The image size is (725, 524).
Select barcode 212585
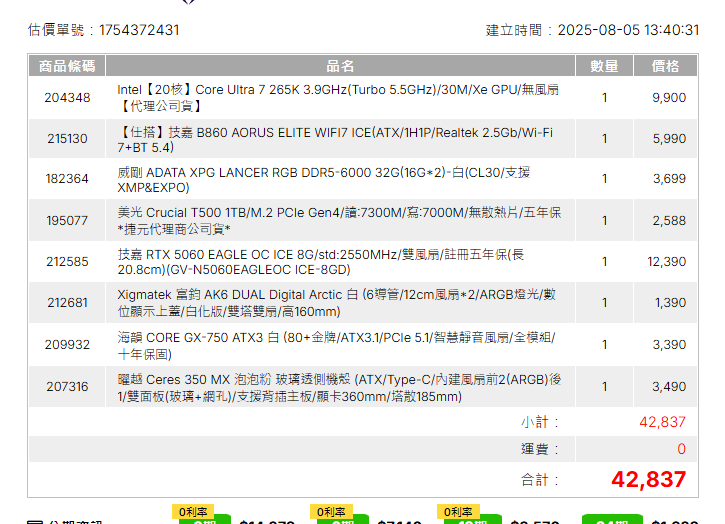tap(68, 262)
